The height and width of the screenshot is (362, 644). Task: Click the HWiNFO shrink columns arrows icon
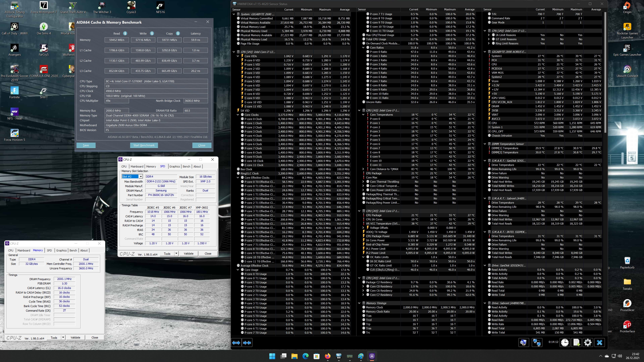247,343
